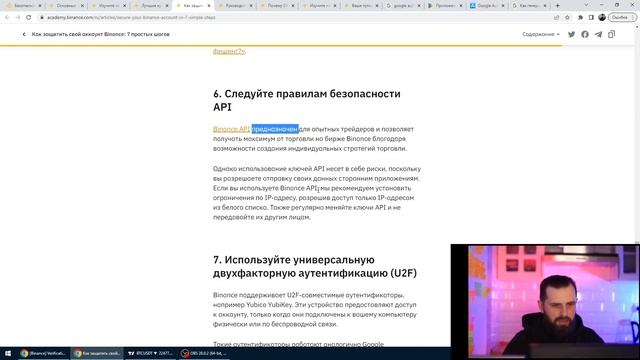Switch to the Лучшие tab
Viewport: 640px width, 360px height.
[x=151, y=6]
